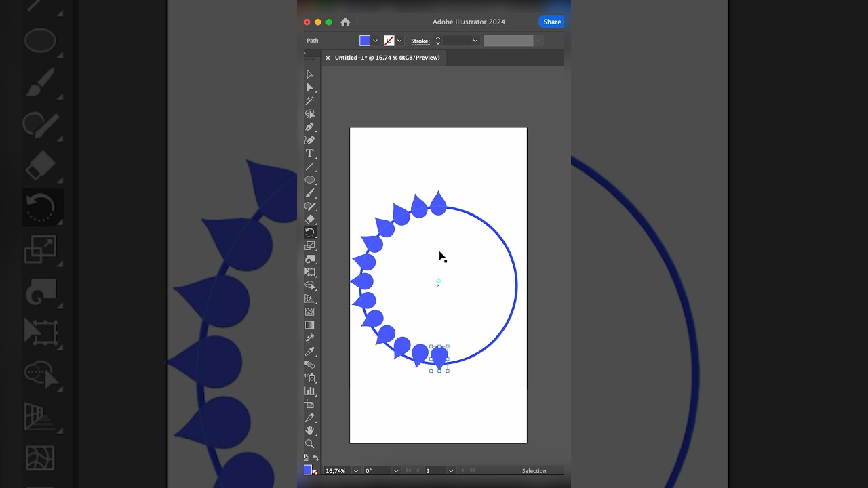The image size is (868, 488).
Task: Expand the zoom level dropdown
Action: [x=355, y=470]
